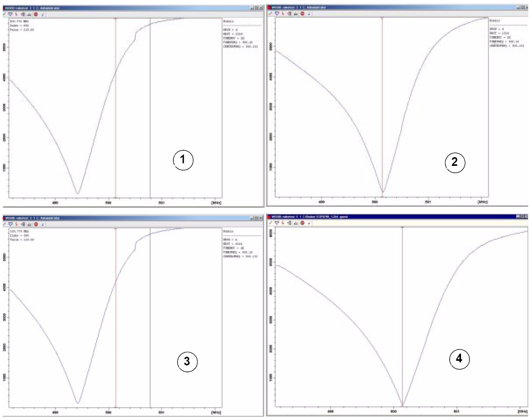Viewport: 532px width, 420px height.
Task: Click the Wobble heading in top-right info panel
Action: [495, 21]
